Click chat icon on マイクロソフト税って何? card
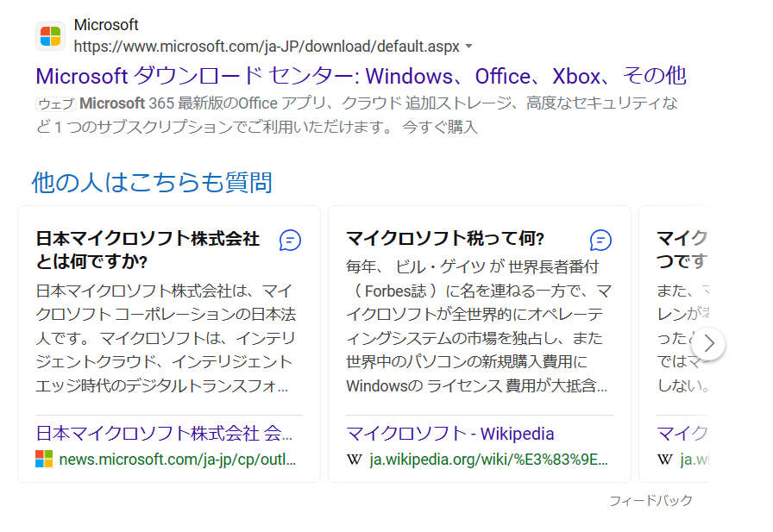 pos(600,241)
